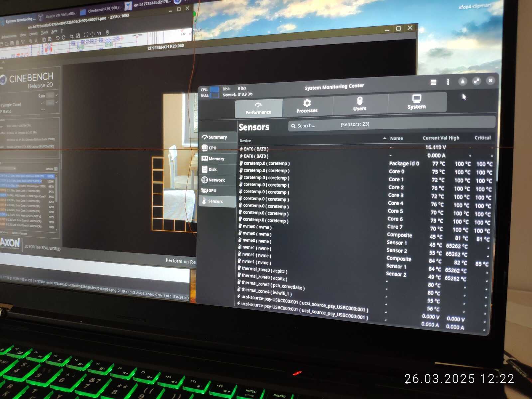Toggle the checkbox beside the Cinebench Run button
The image size is (532, 399).
click(57, 95)
